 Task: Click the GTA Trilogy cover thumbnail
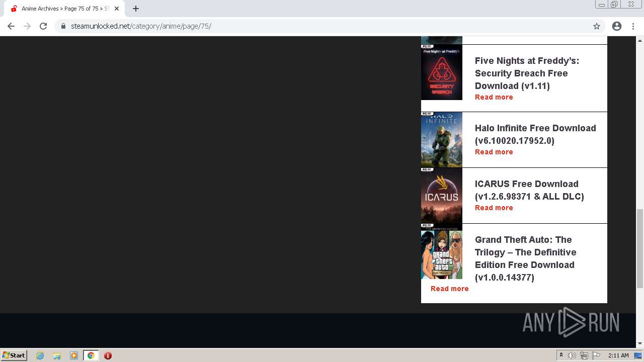click(x=442, y=251)
